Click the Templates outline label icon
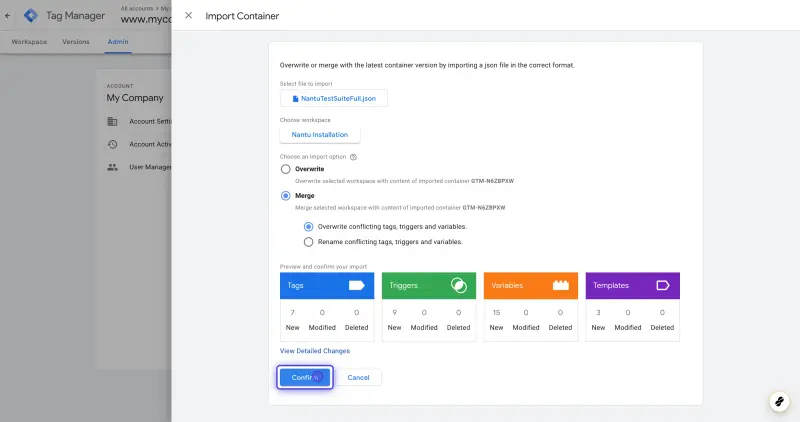The height and width of the screenshot is (422, 800). (x=662, y=285)
